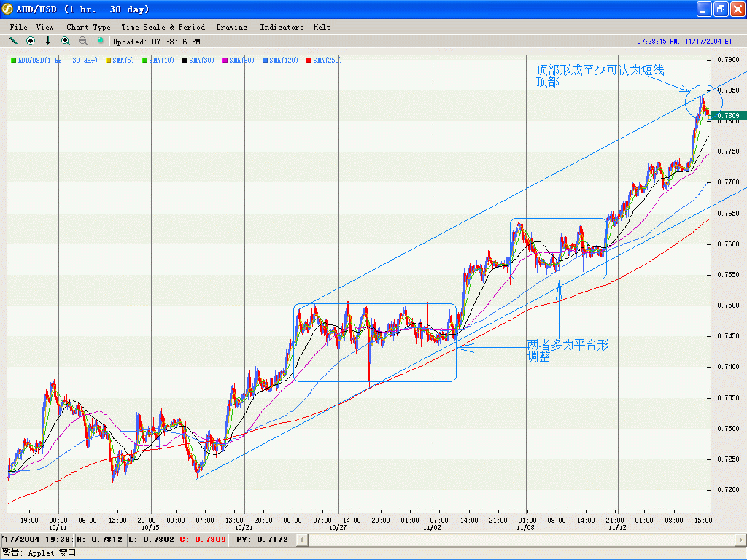This screenshot has width=747, height=560.
Task: Click the 10/11 date axis label
Action: 58,528
